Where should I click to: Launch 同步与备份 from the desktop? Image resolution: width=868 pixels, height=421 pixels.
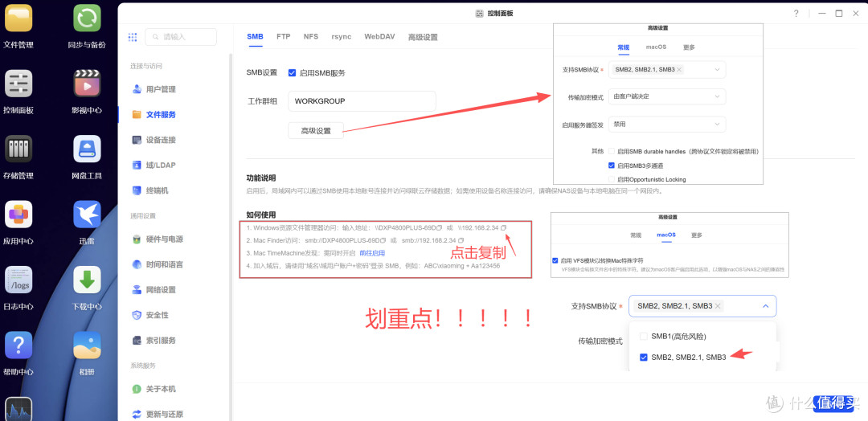87,18
